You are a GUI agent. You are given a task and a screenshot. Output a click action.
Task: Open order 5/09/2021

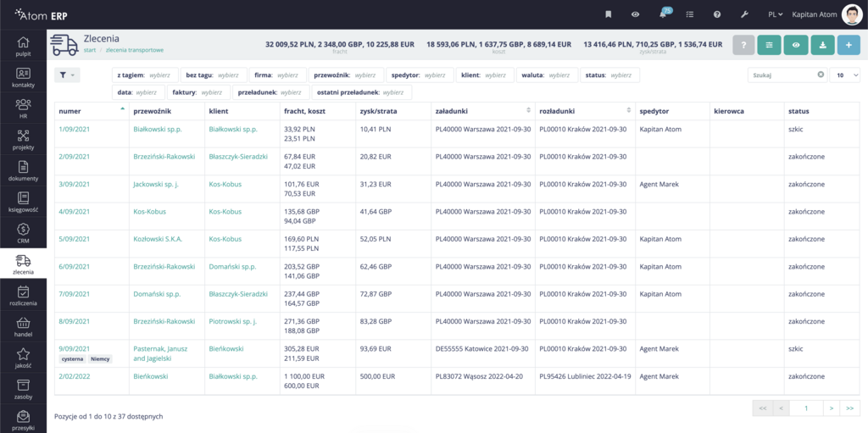point(75,239)
